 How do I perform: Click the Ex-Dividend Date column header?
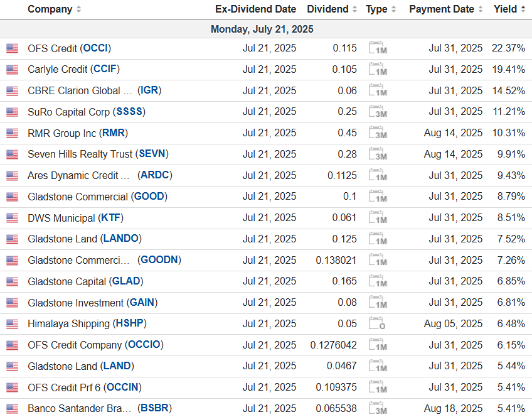point(255,9)
